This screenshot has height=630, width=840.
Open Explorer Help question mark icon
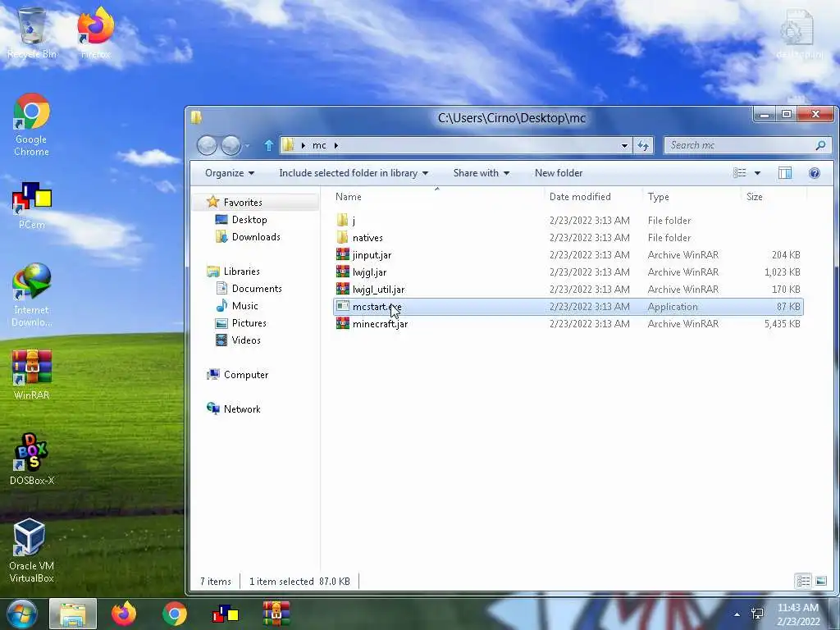(x=815, y=172)
